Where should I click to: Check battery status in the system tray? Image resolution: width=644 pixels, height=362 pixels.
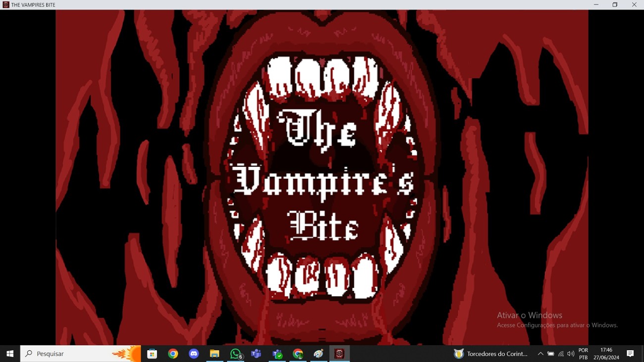[551, 354]
